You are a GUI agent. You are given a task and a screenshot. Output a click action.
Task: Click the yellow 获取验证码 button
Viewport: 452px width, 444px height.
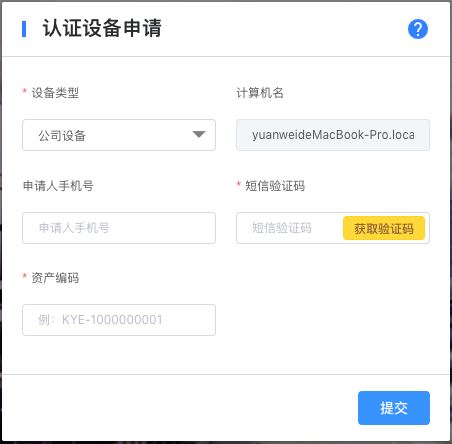pyautogui.click(x=384, y=228)
